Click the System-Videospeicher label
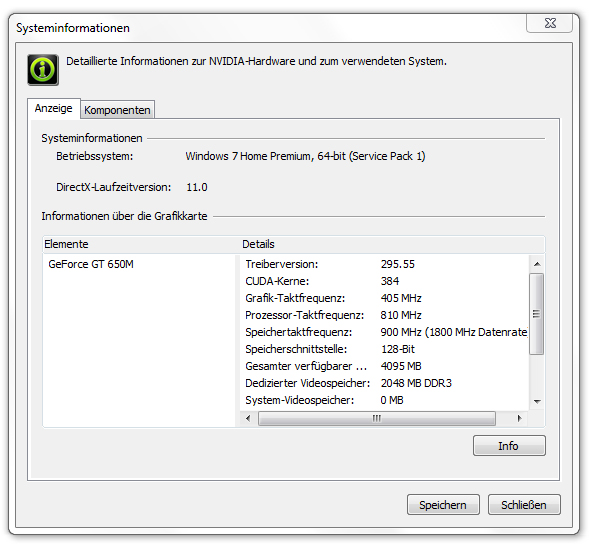The width and height of the screenshot is (589, 545). click(x=299, y=400)
